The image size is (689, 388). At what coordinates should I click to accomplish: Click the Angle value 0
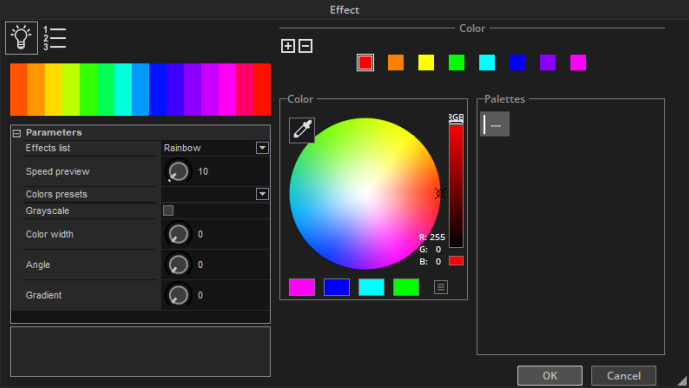(x=200, y=265)
